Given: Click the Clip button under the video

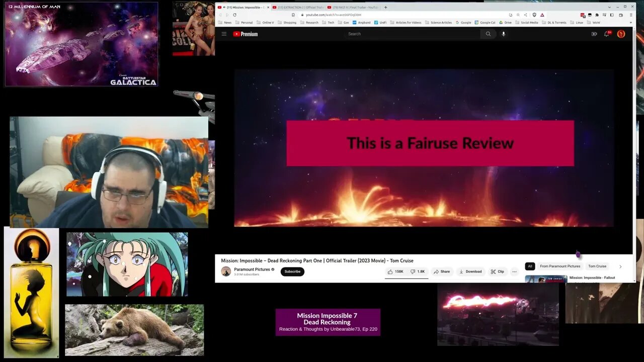Looking at the screenshot, I should pyautogui.click(x=498, y=271).
